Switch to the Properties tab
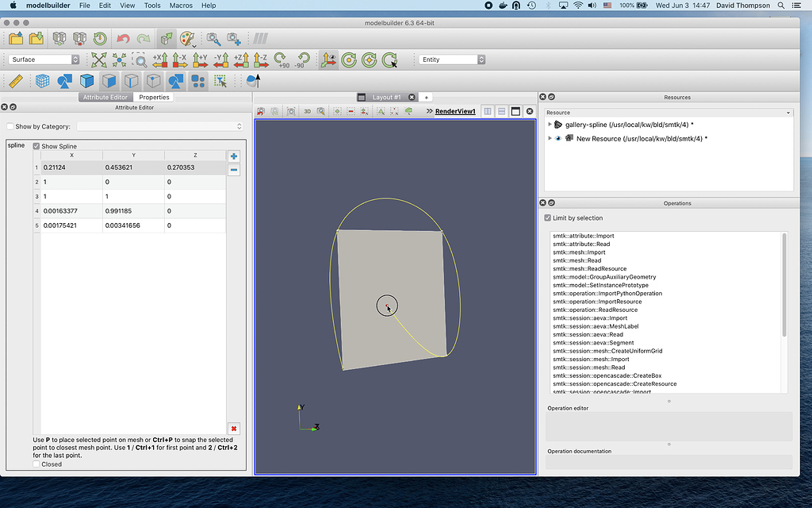The height and width of the screenshot is (508, 812). click(x=154, y=97)
